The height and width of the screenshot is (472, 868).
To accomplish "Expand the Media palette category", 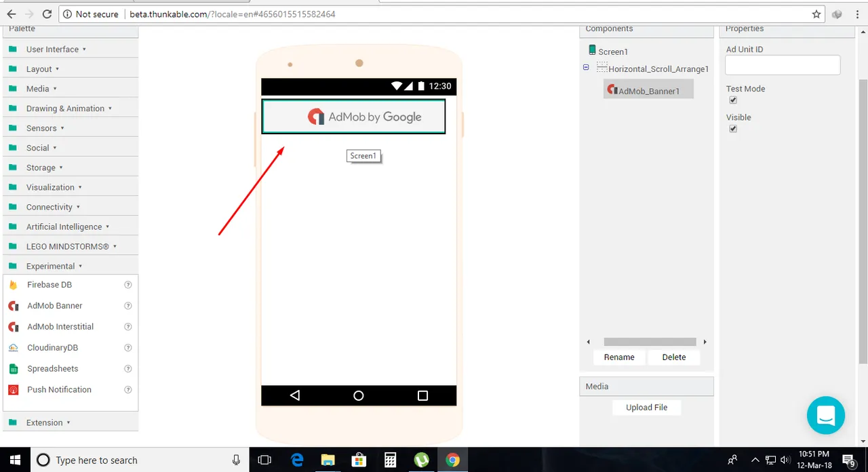I will click(x=71, y=88).
